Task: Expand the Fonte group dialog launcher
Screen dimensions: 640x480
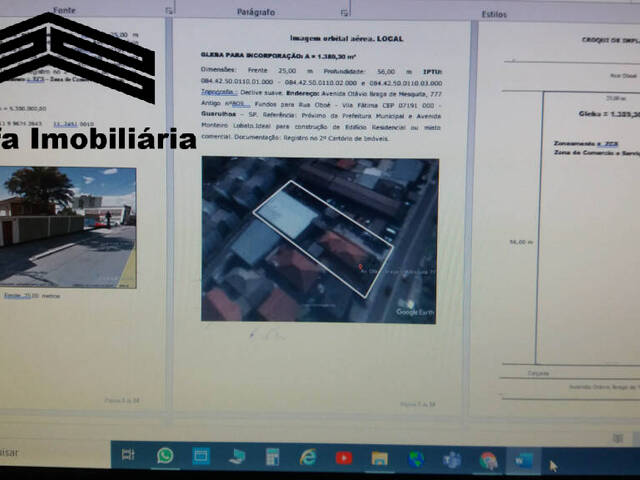Action: [x=165, y=10]
